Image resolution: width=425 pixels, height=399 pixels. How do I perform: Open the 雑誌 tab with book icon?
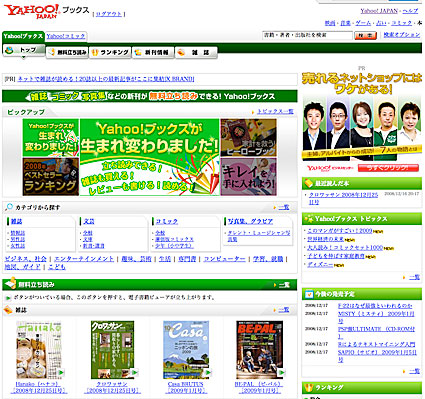[196, 53]
